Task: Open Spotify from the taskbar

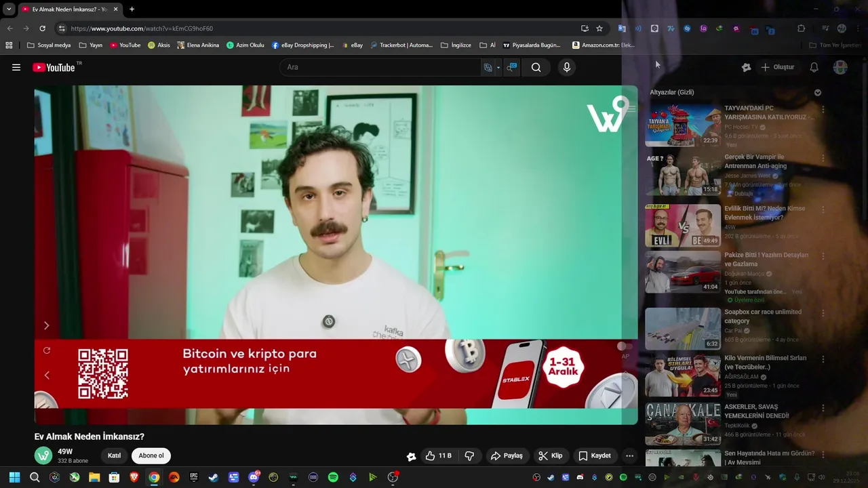Action: (333, 477)
